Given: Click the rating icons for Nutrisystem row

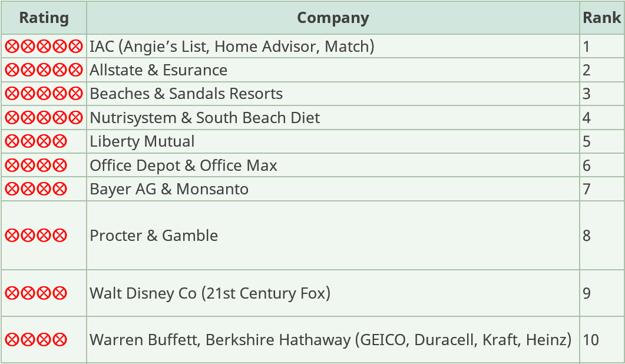Looking at the screenshot, I should click(44, 118).
